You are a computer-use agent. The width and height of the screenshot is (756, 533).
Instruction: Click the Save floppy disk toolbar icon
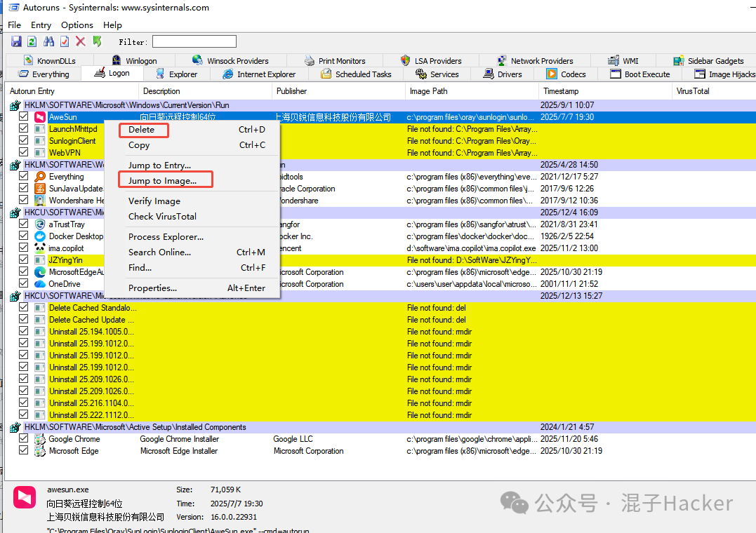click(16, 42)
